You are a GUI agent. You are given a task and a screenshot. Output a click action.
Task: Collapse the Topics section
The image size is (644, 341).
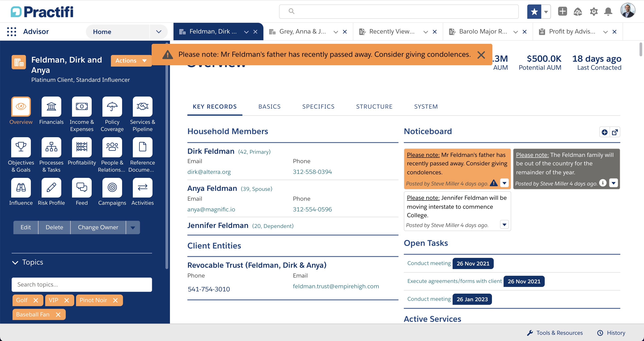(15, 262)
